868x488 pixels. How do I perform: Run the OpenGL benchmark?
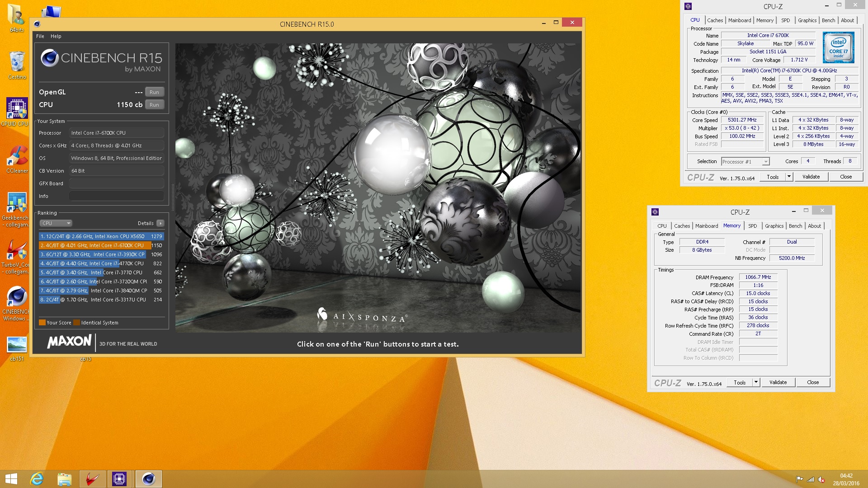(154, 92)
